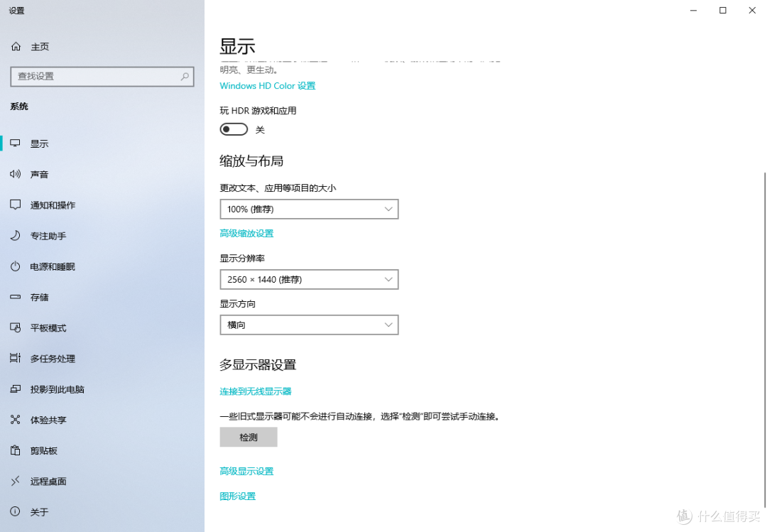The height and width of the screenshot is (532, 767).
Task: Click the 检测 (Detect) button
Action: tap(248, 437)
